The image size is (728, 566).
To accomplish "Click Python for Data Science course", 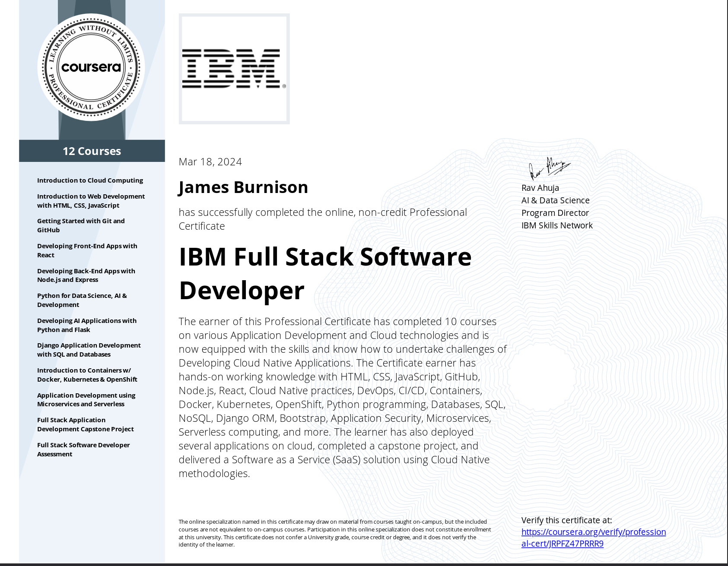I will coord(82,300).
